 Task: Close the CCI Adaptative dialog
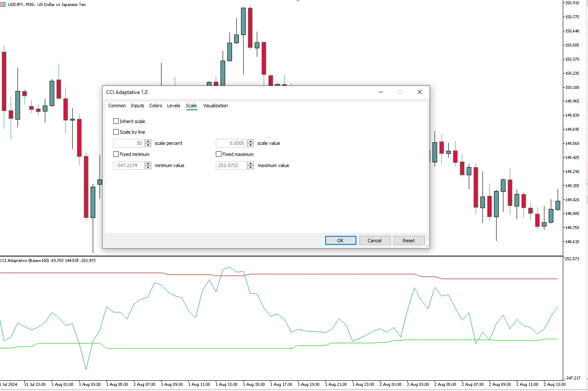pyautogui.click(x=419, y=92)
